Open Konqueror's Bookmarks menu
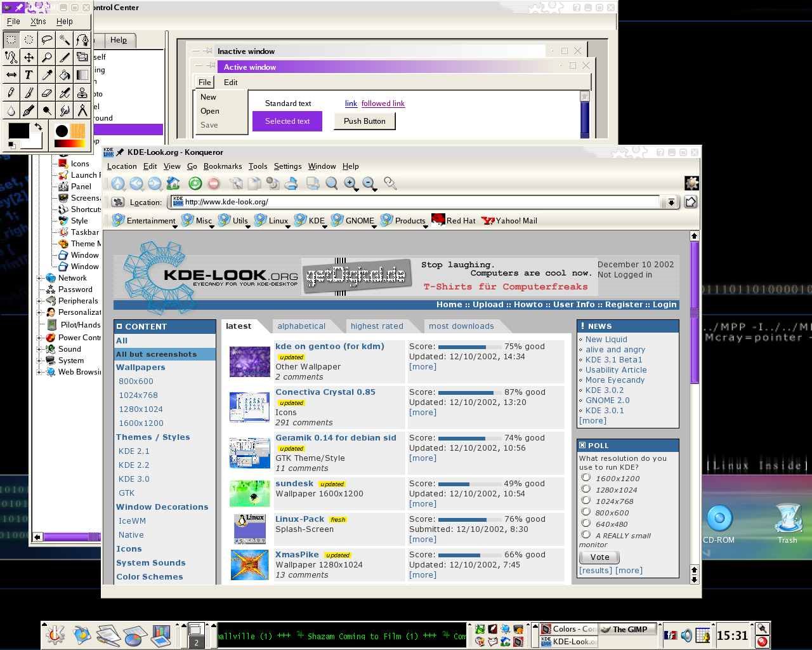 223,166
